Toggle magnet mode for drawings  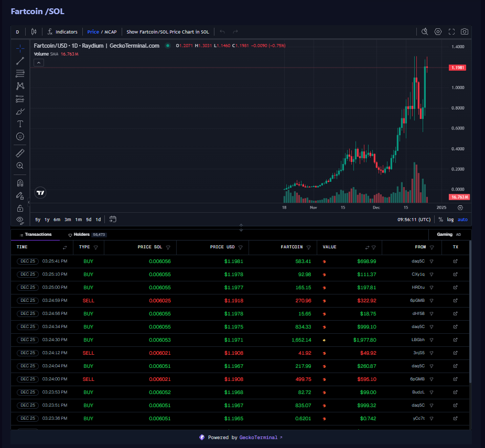pos(20,183)
